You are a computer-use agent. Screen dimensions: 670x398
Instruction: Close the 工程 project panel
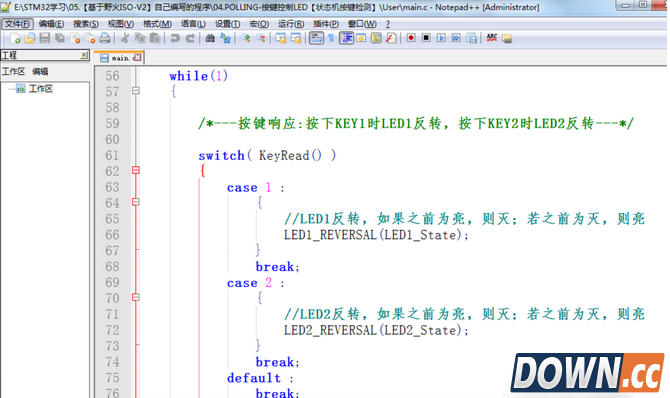[84, 55]
